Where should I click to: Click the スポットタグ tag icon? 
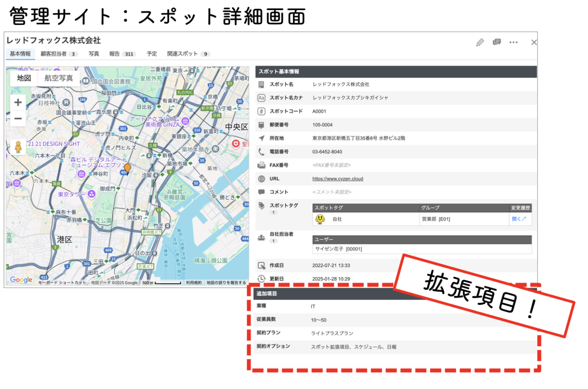coord(262,205)
